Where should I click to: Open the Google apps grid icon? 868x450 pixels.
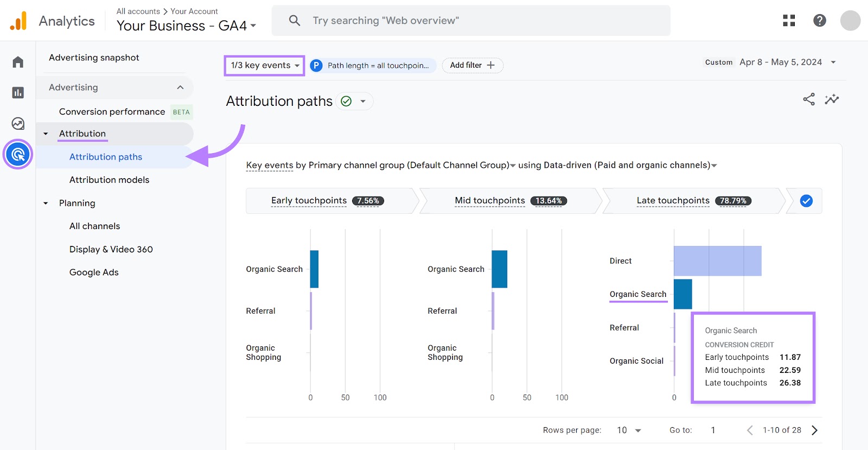click(789, 21)
